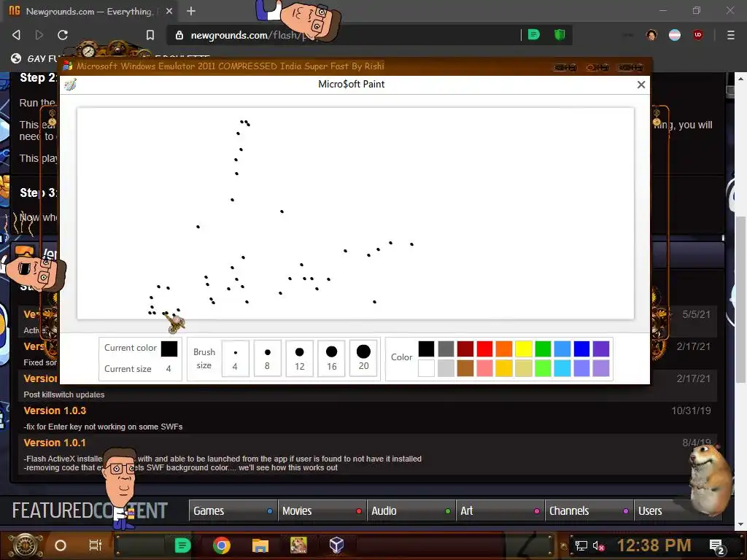Open the green chat app on taskbar
The height and width of the screenshot is (560, 747).
182,545
